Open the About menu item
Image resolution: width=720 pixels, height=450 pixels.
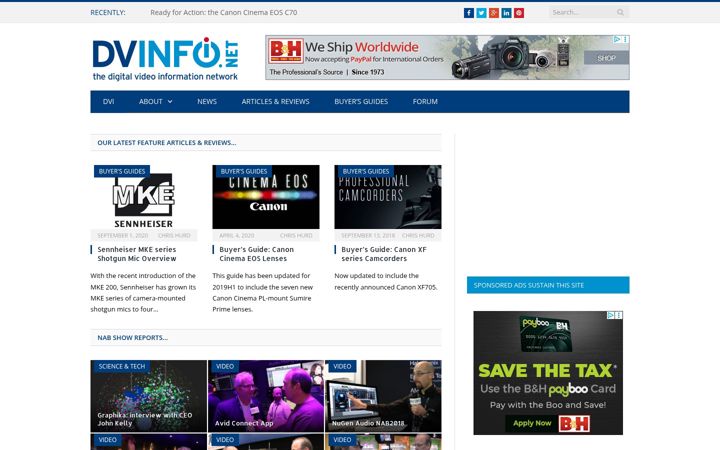151,101
